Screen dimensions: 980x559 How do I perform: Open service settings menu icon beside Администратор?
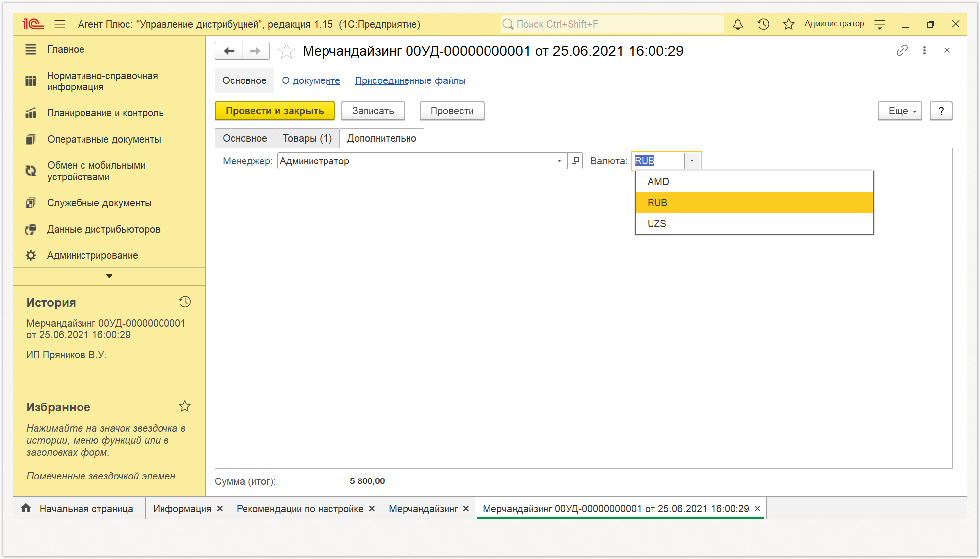click(x=880, y=24)
